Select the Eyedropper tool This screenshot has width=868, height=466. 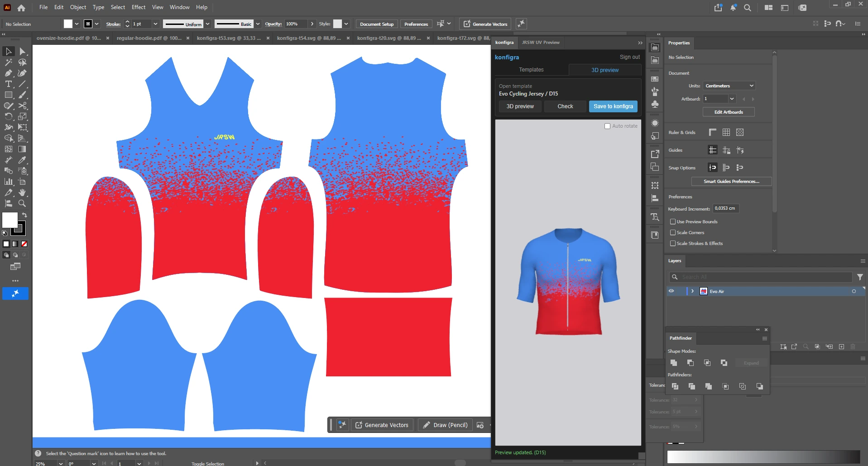(x=22, y=160)
